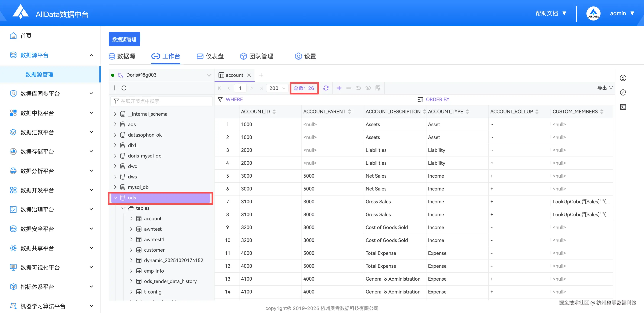This screenshot has height=313, width=644.
Task: Click the submit changes icon
Action: [378, 88]
